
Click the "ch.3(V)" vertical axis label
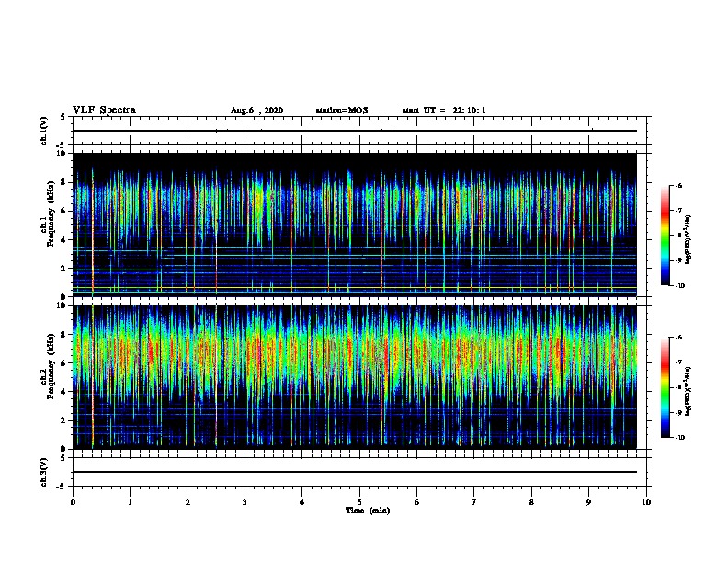tap(43, 472)
